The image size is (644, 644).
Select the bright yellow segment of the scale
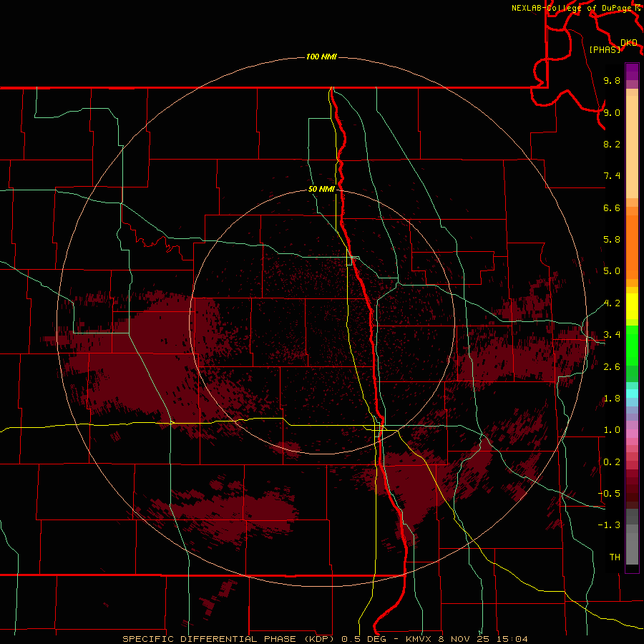(632, 306)
